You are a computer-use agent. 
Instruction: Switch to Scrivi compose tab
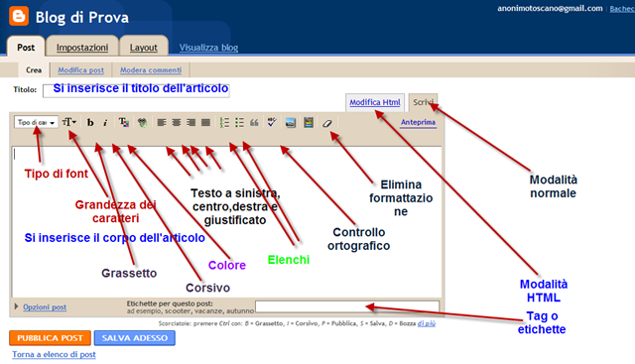point(423,102)
